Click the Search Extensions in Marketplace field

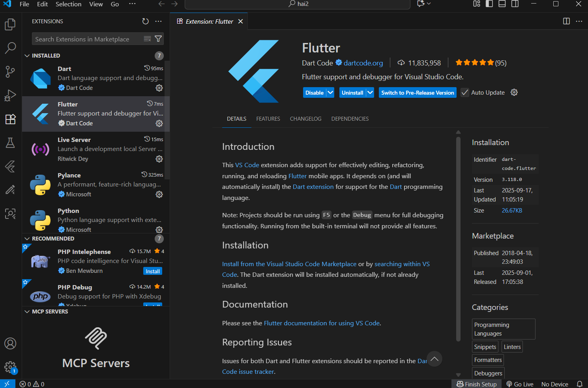coord(87,39)
